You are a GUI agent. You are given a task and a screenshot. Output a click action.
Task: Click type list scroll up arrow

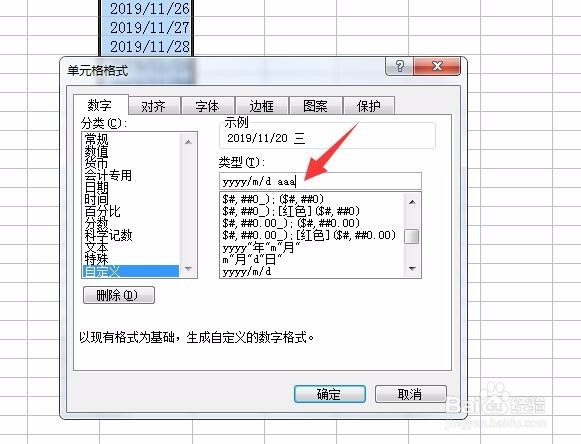[412, 202]
